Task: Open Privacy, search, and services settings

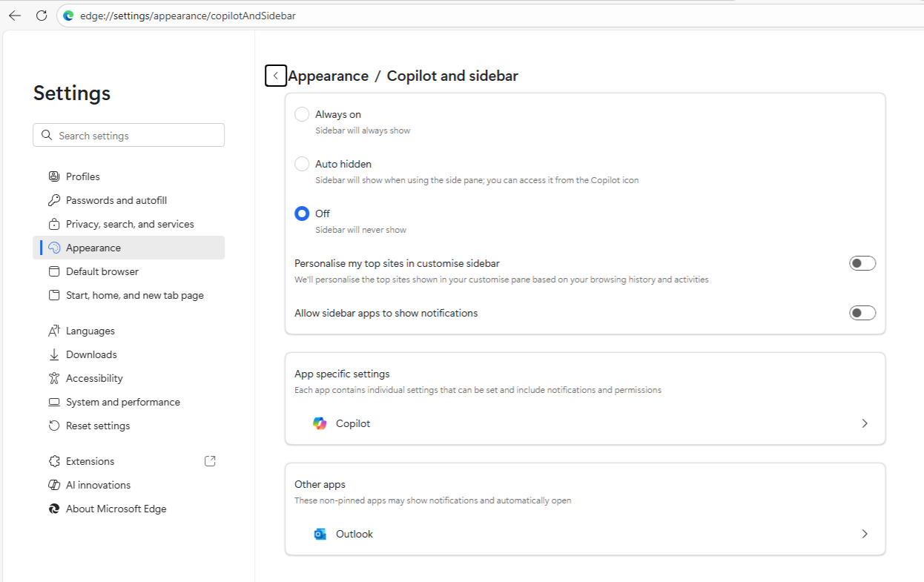Action: pos(130,224)
